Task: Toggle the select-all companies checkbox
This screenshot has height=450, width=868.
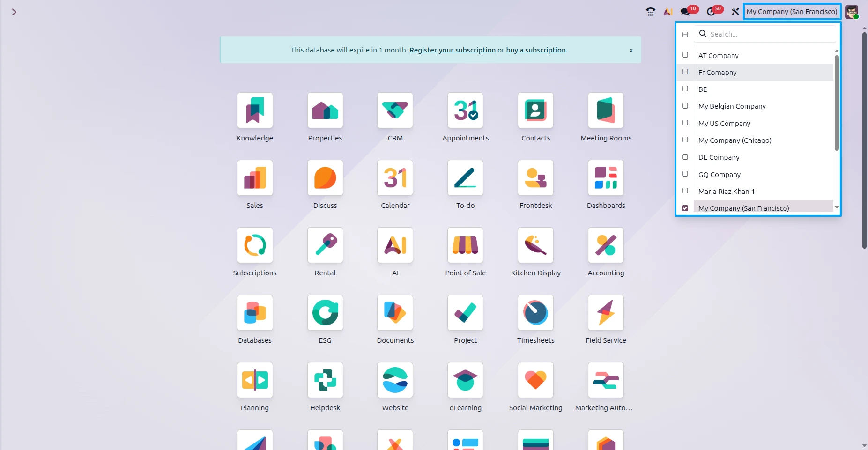Action: (x=685, y=35)
